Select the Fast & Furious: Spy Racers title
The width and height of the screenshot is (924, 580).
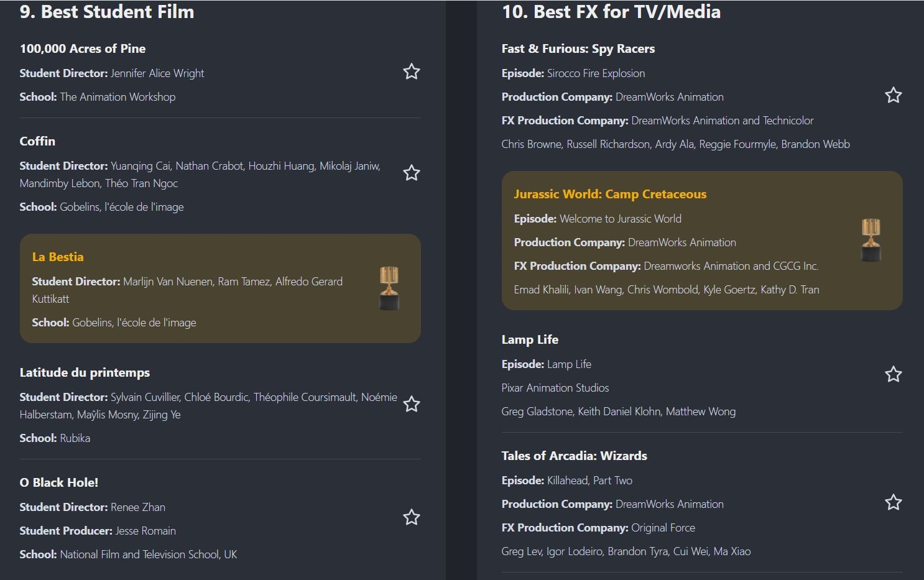[x=578, y=48]
